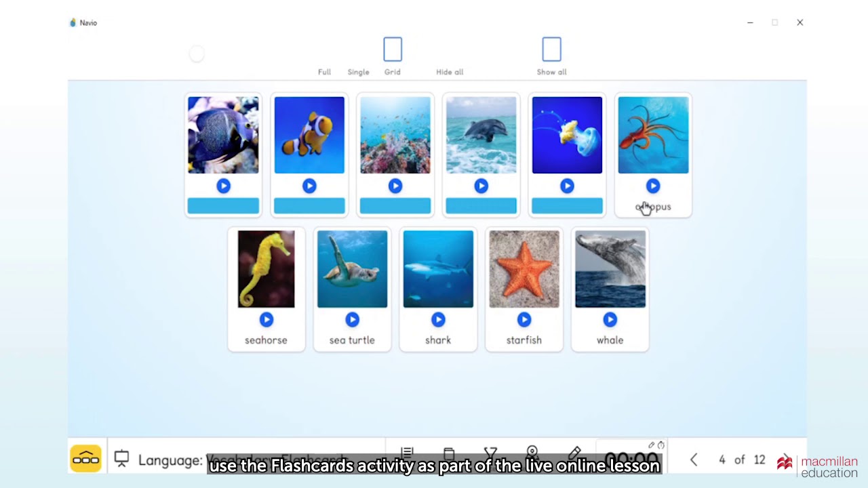Select the pencil annotation tool
The height and width of the screenshot is (488, 868).
[574, 452]
